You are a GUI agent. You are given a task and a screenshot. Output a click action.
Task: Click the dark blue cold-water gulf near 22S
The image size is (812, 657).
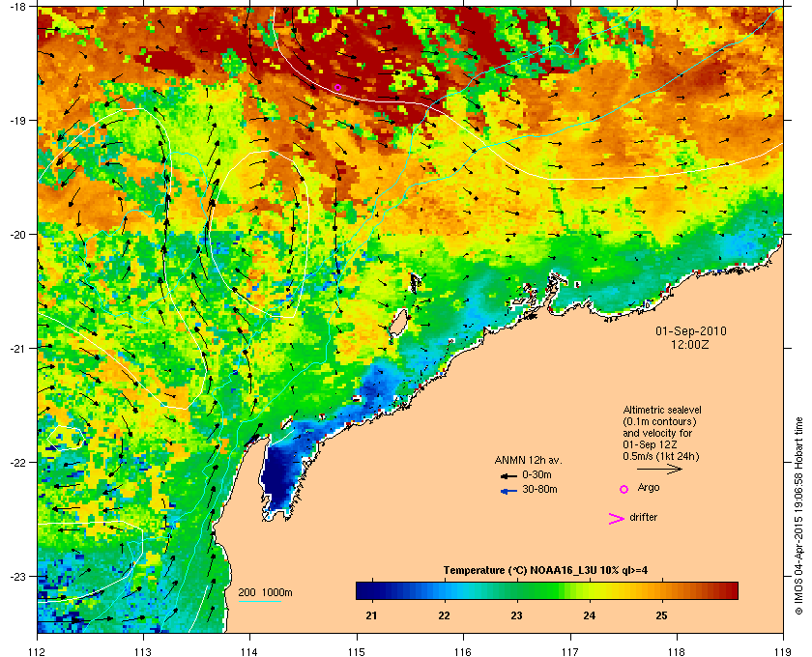(x=278, y=476)
